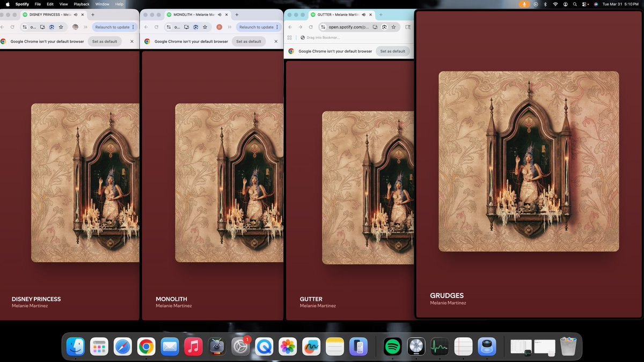
Task: Open the apps grid in GUTTER bookmarks bar
Action: (x=290, y=38)
